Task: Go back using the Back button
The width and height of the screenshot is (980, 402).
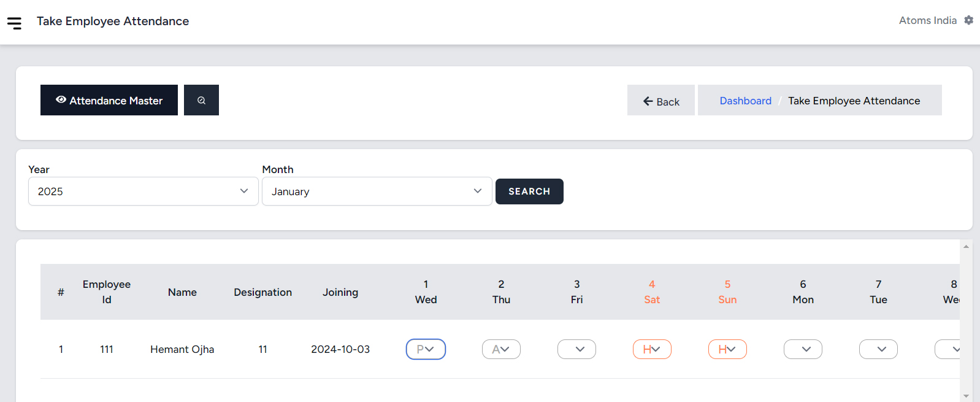Action: coord(660,101)
